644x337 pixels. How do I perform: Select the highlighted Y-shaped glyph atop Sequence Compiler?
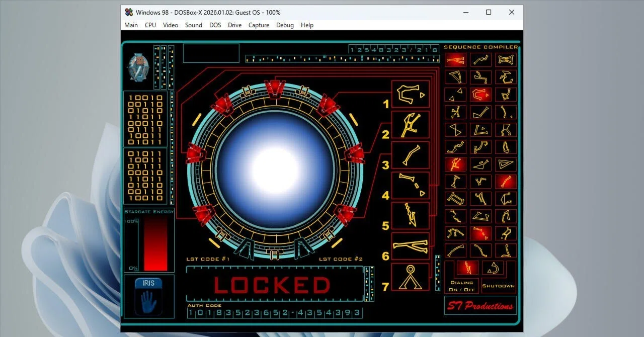(x=455, y=60)
